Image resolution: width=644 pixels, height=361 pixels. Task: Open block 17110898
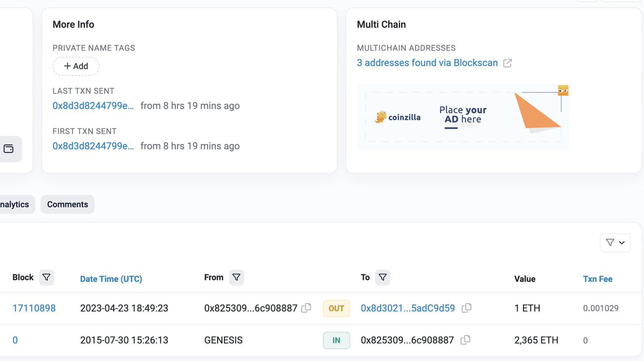click(34, 308)
